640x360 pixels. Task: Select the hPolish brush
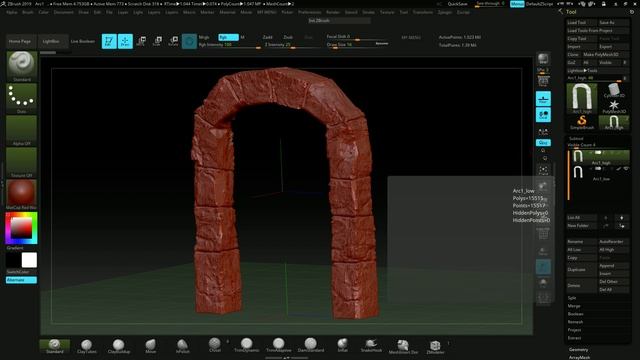click(182, 346)
